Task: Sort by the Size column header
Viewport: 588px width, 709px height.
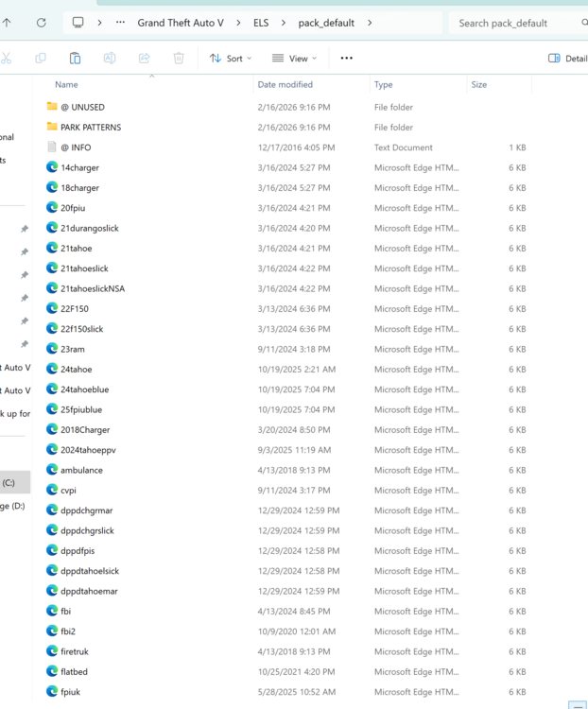Action: pos(479,84)
